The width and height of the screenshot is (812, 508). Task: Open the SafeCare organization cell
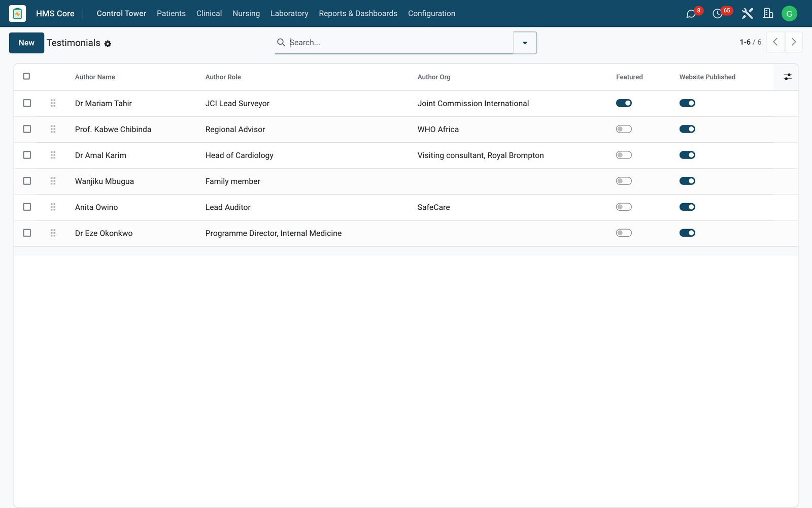(433, 207)
